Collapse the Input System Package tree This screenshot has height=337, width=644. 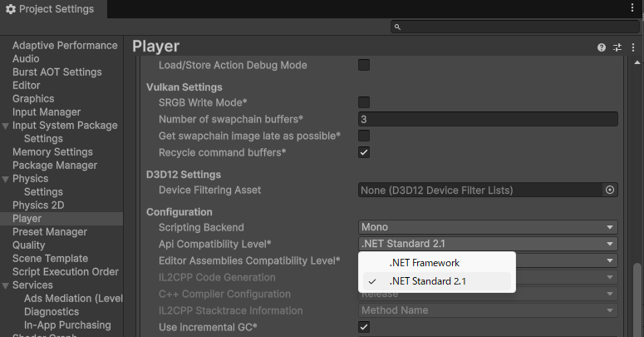(x=7, y=126)
